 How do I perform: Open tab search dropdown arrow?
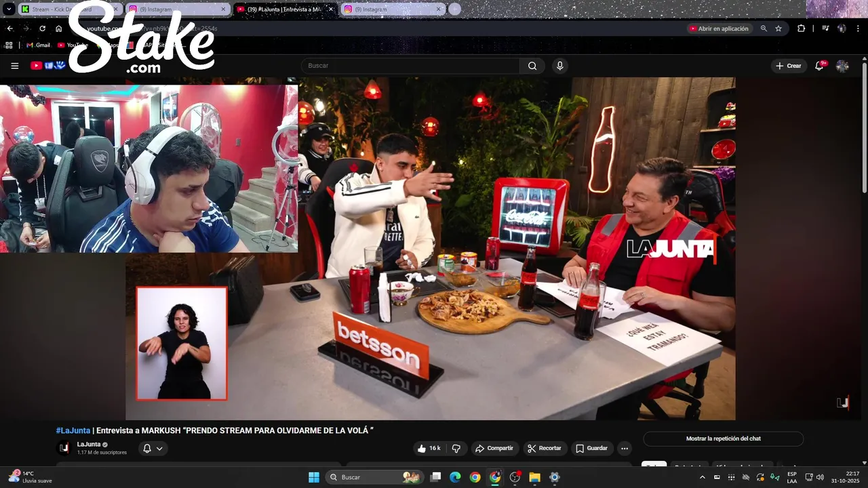click(9, 9)
